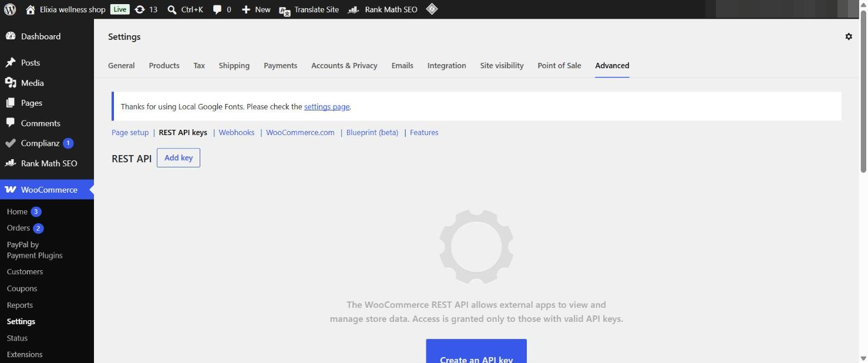Open PayPal by Payment Plugins item
The image size is (868, 363).
35,250
